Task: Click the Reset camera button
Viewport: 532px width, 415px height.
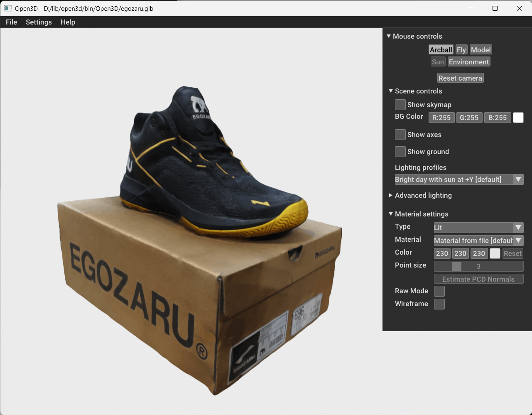Action: click(460, 78)
